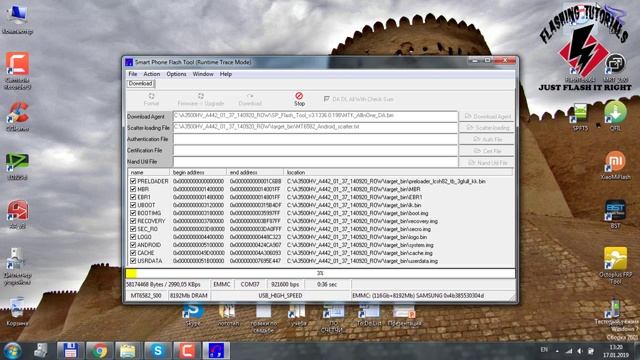Viewport: 640px width, 360px height.
Task: Click the network icon in system tray
Action: pos(569,351)
